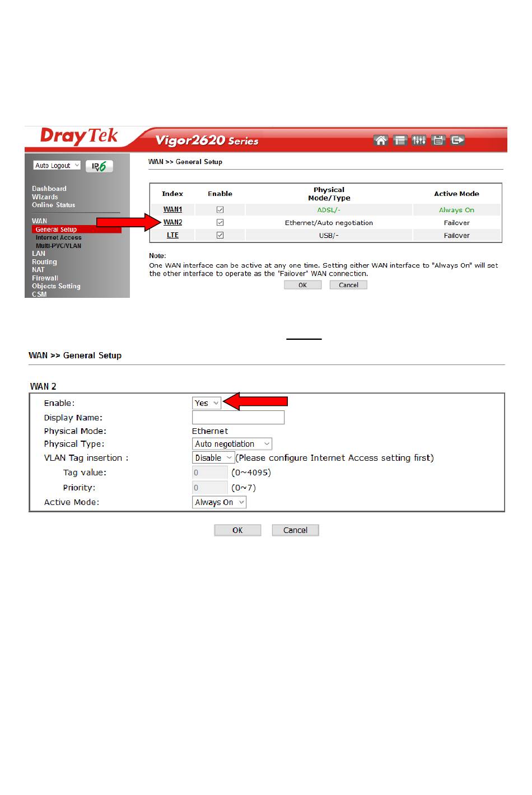532x795 pixels.
Task: Click the 'Ethernet/Auto negotiation' table cell
Action: click(x=329, y=223)
